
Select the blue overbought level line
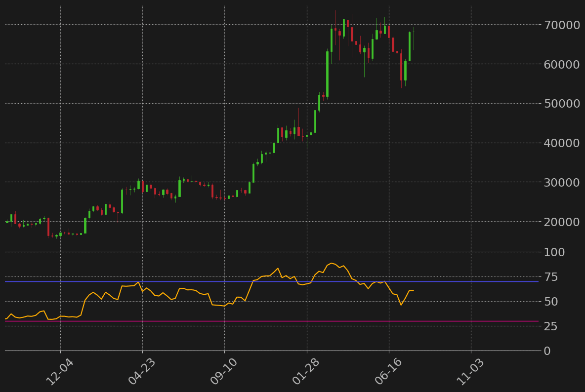pyautogui.click(x=247, y=282)
